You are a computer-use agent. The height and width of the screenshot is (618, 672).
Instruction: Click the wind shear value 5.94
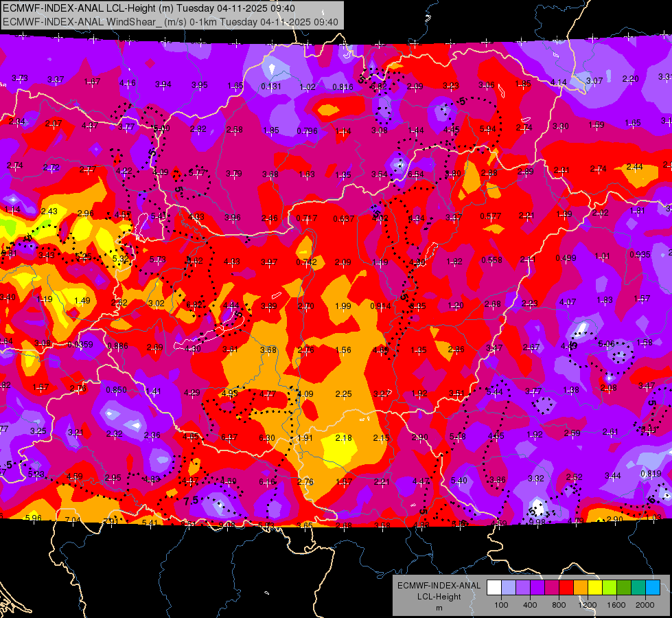coord(488,128)
